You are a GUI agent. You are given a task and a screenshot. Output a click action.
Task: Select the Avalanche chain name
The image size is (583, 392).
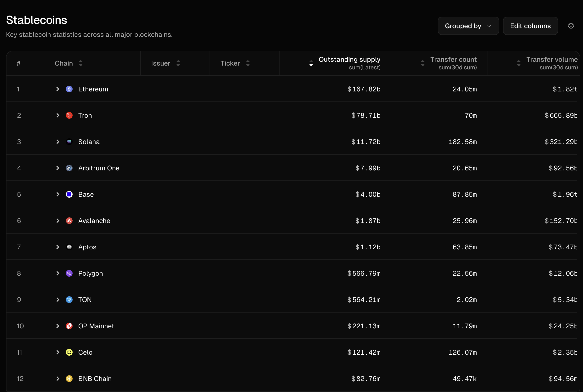[x=94, y=221]
